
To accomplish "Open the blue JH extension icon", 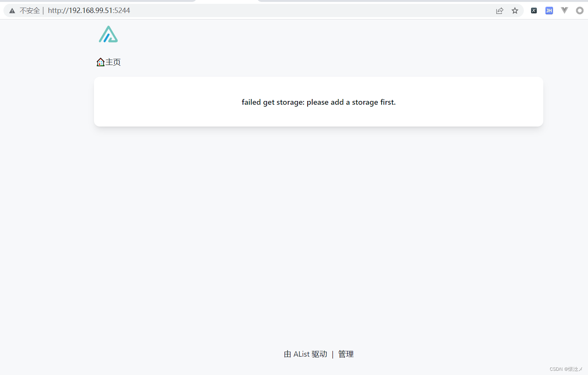I will tap(549, 11).
